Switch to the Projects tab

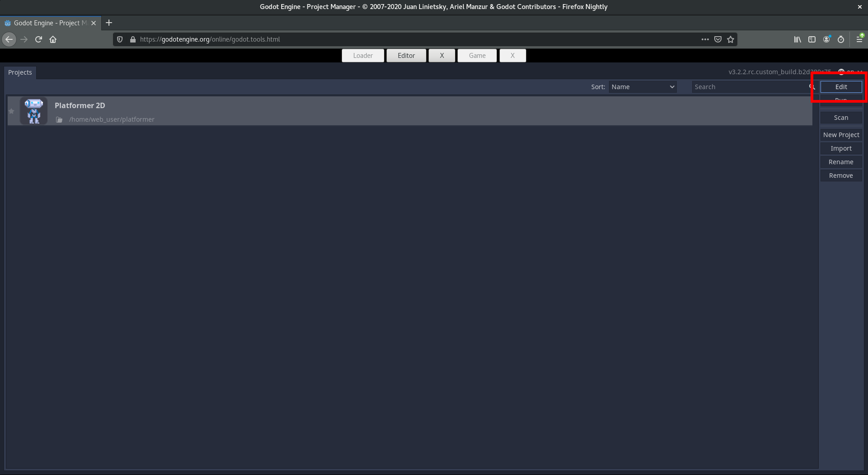click(x=20, y=72)
